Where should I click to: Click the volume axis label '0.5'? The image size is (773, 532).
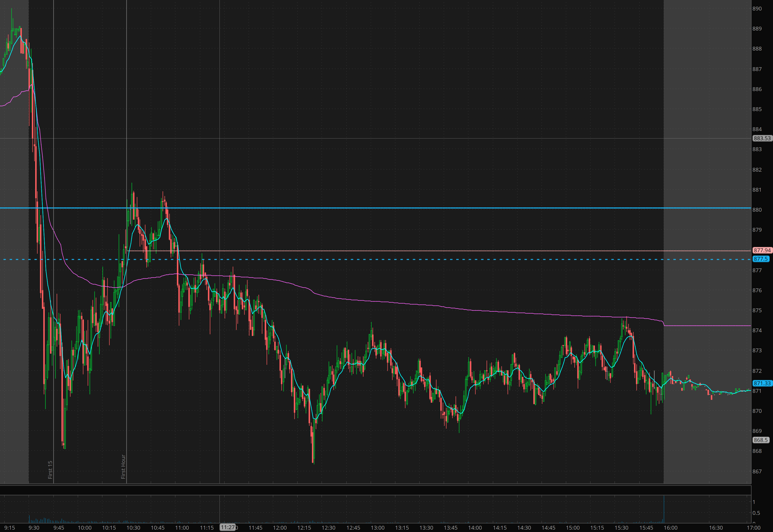[756, 513]
